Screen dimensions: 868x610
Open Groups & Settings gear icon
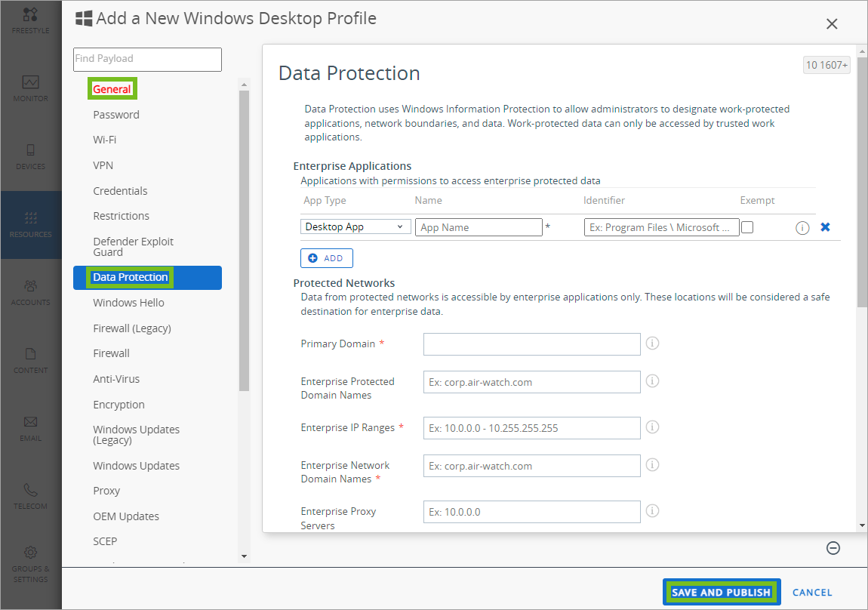click(30, 553)
